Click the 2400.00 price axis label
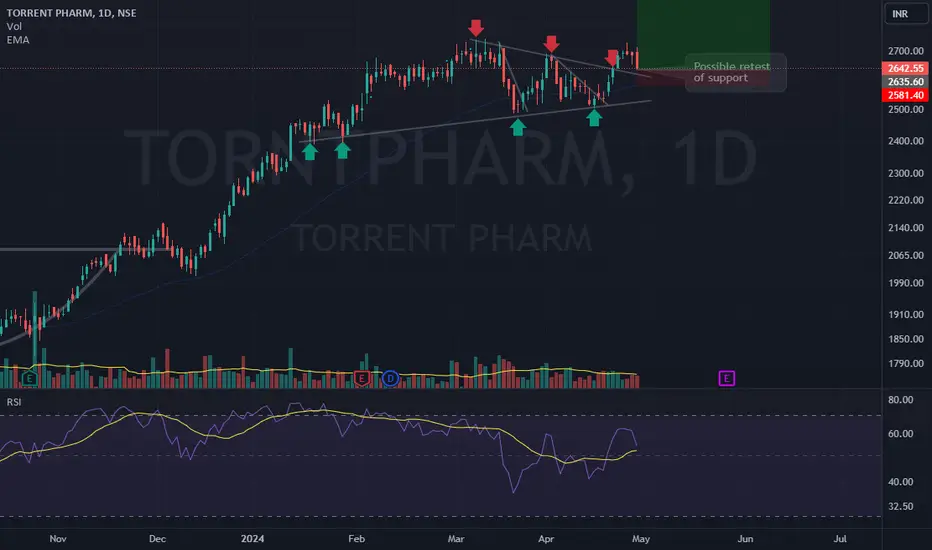The width and height of the screenshot is (932, 550). pos(905,141)
